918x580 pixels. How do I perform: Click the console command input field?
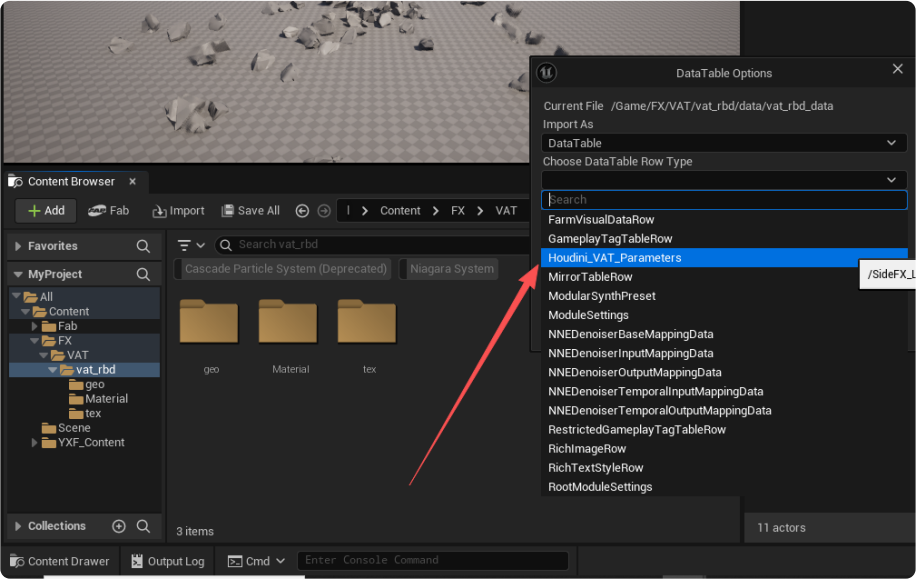(x=432, y=561)
